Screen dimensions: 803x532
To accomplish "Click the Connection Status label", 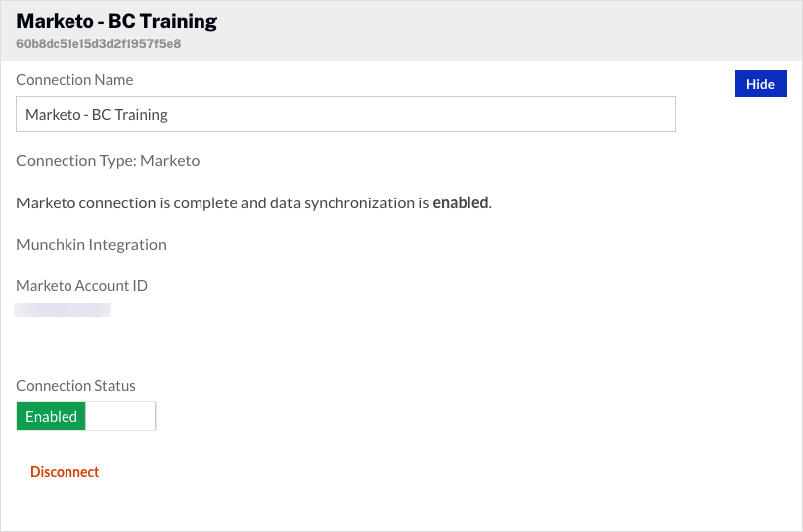I will (75, 386).
